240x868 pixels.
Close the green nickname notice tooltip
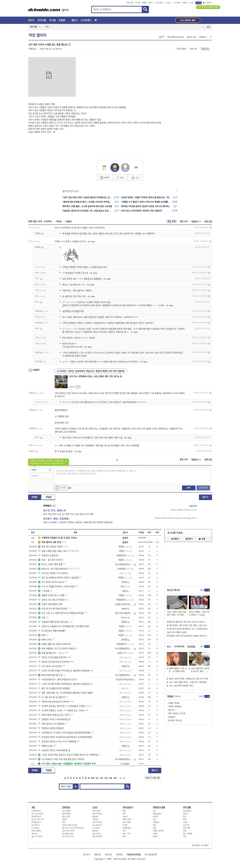point(66,461)
